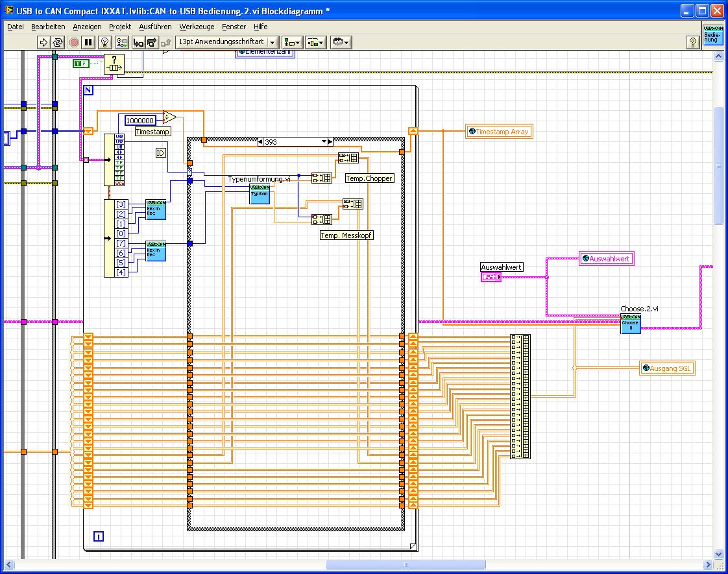Click the Run arrow in toolbar

(43, 42)
